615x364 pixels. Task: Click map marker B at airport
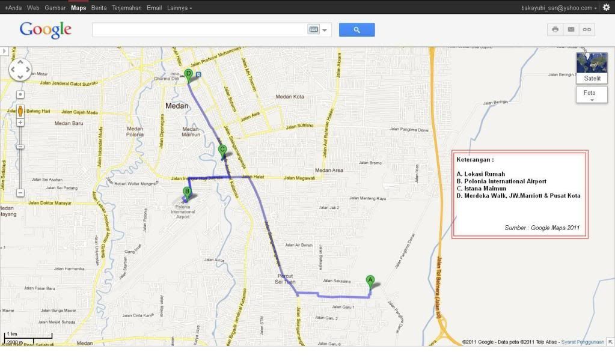187,194
